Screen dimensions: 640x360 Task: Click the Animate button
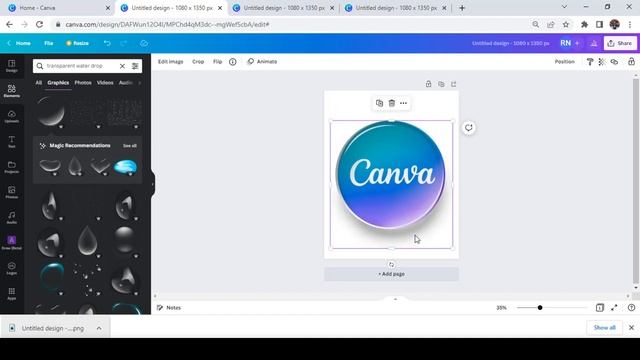(262, 62)
